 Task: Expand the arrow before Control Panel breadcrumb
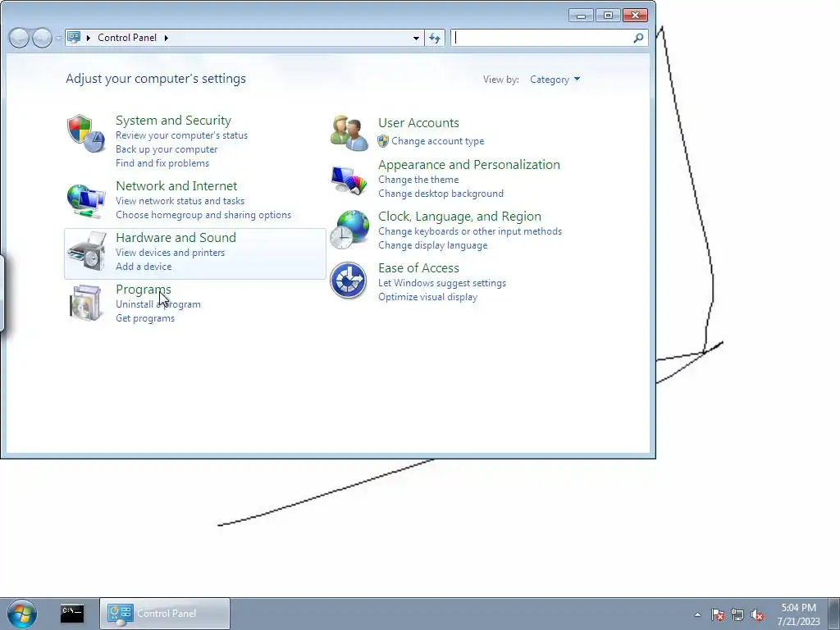[89, 38]
